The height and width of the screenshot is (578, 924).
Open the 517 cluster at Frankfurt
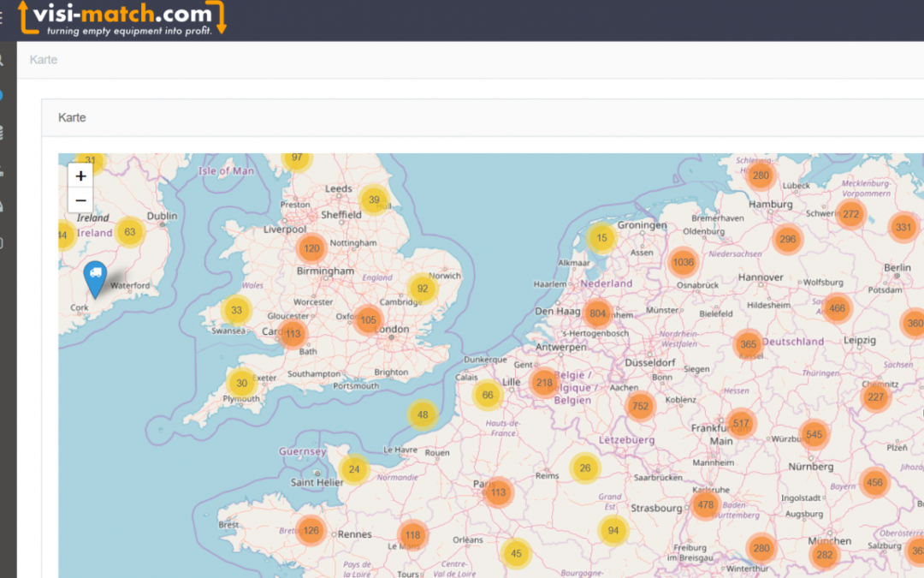(741, 424)
